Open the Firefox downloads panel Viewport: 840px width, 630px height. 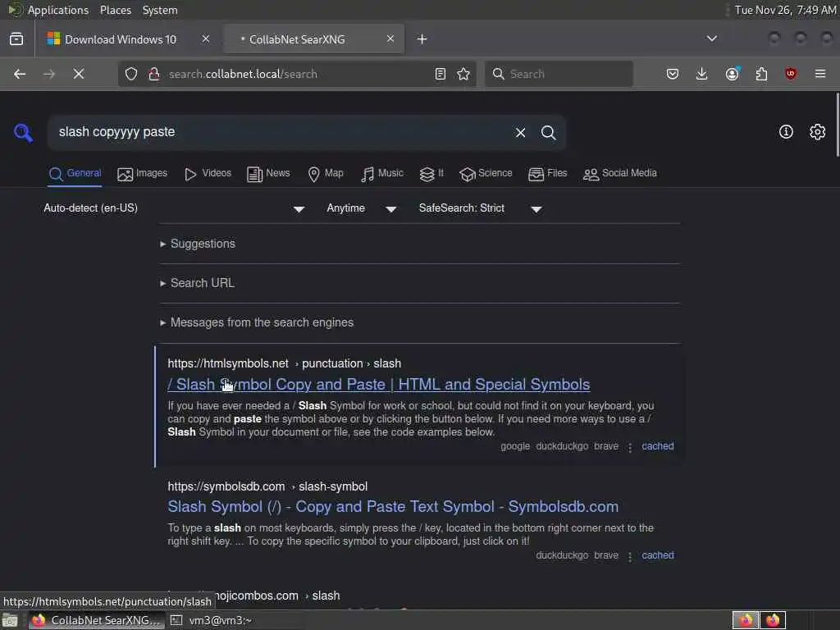click(702, 74)
